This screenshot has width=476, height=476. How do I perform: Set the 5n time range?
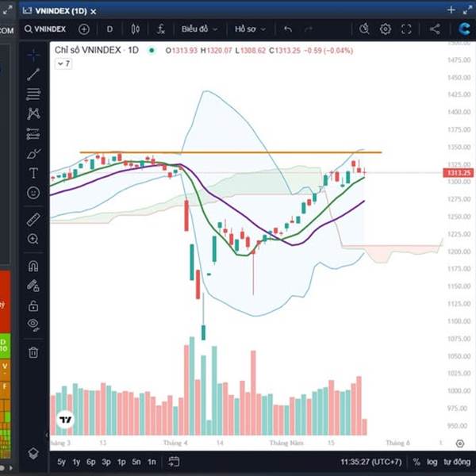click(x=136, y=462)
